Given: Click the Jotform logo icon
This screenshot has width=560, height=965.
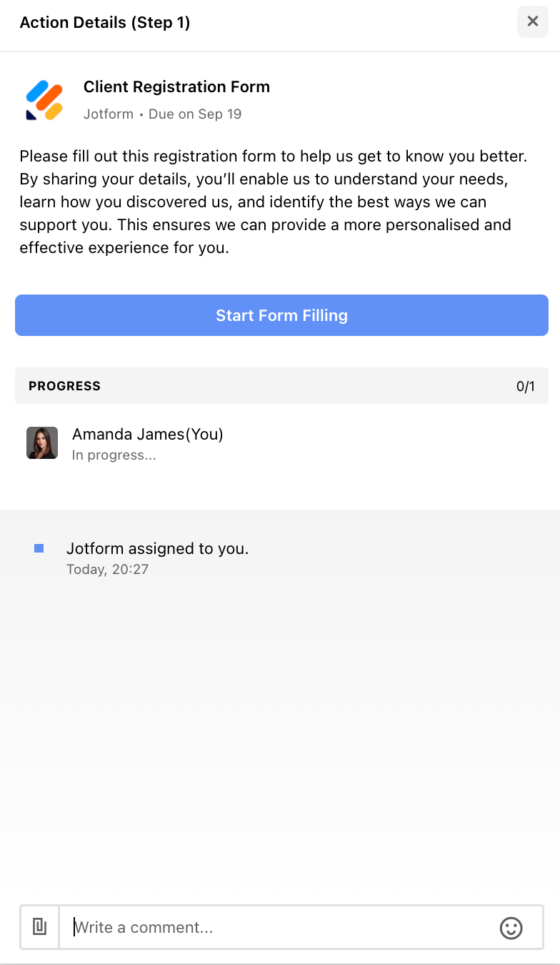Looking at the screenshot, I should click(x=44, y=100).
